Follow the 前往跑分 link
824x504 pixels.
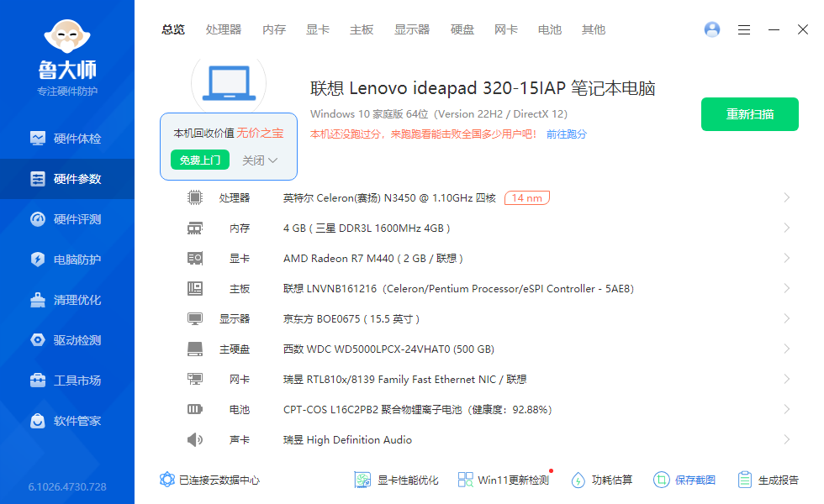click(567, 134)
